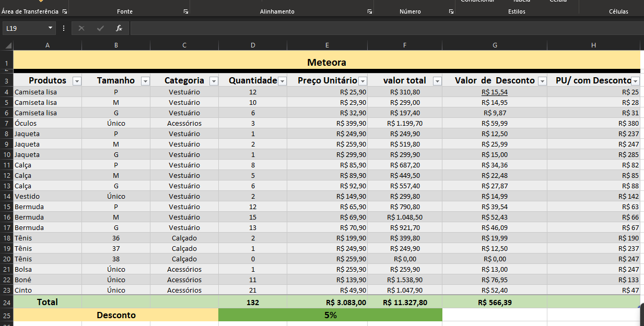This screenshot has height=326, width=644.
Task: Select the R$ 11.327,80 total cell
Action: [405, 302]
